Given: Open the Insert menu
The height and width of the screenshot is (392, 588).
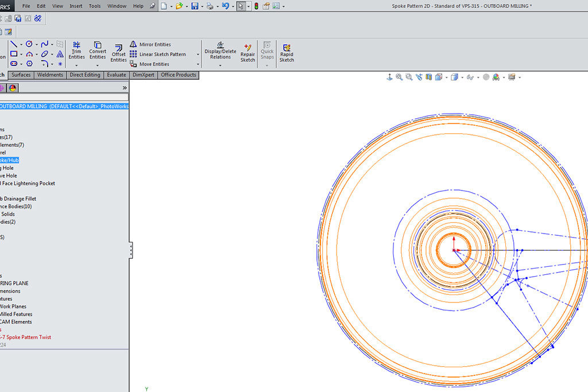Looking at the screenshot, I should pos(76,6).
